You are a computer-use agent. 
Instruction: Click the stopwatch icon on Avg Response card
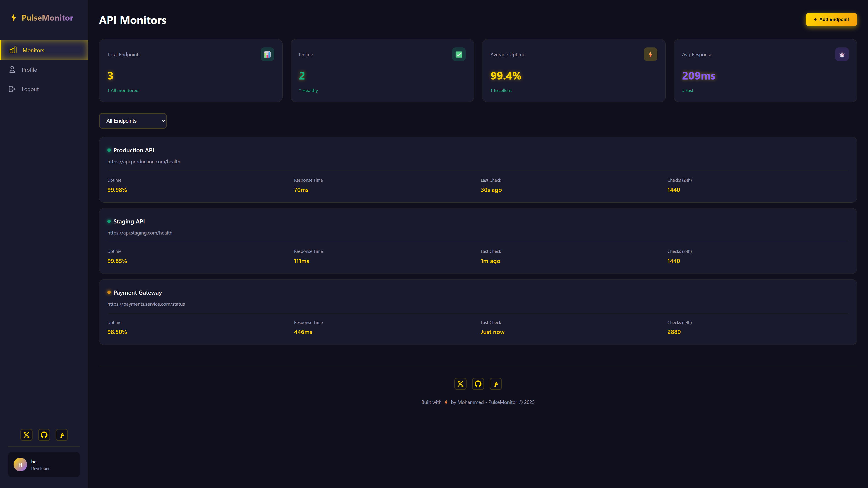coord(842,54)
